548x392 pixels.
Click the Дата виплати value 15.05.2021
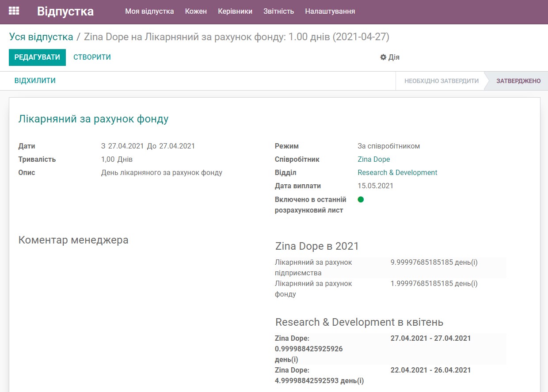(375, 186)
